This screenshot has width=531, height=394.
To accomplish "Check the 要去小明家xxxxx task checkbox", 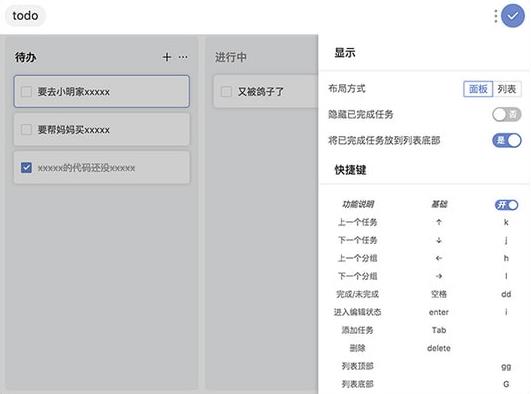I will point(26,92).
